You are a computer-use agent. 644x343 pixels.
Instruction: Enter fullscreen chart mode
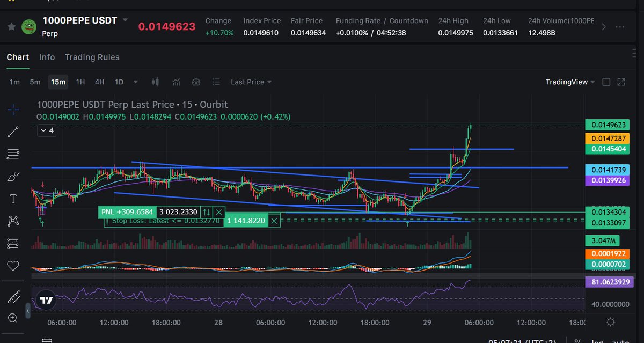tap(621, 82)
